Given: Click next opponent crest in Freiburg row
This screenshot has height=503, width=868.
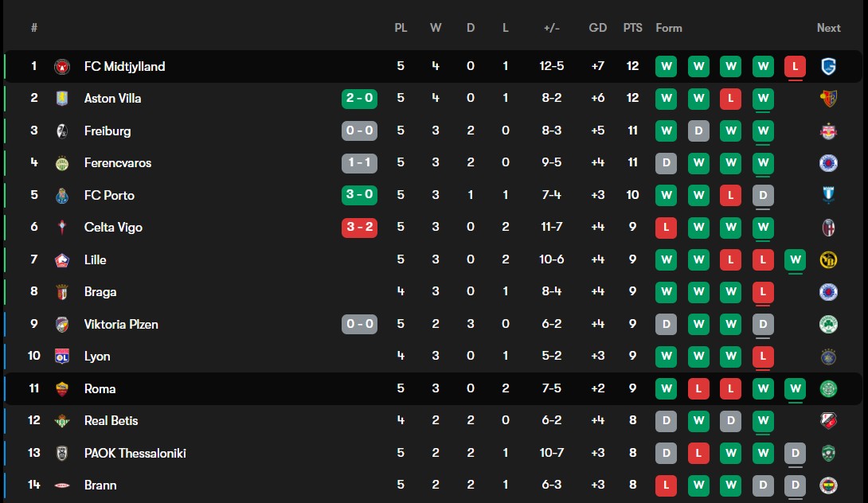Looking at the screenshot, I should click(x=828, y=131).
